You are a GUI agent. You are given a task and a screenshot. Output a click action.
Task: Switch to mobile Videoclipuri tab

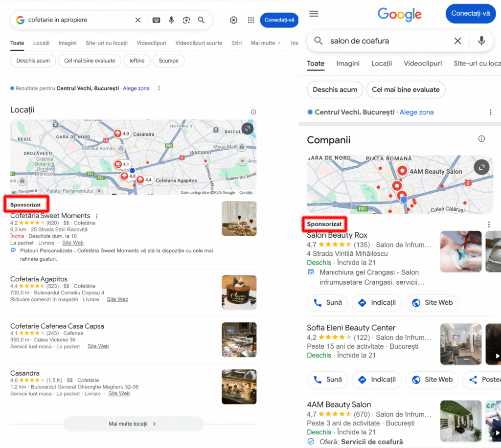pos(423,64)
